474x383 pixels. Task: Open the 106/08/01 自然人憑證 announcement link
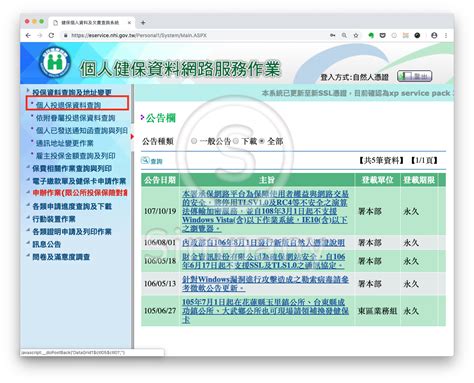pos(263,243)
